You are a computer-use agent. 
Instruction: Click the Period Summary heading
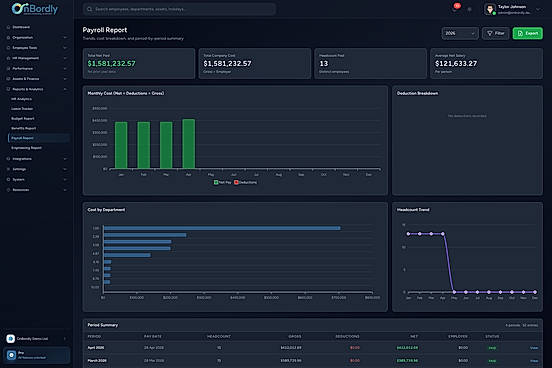tap(102, 325)
